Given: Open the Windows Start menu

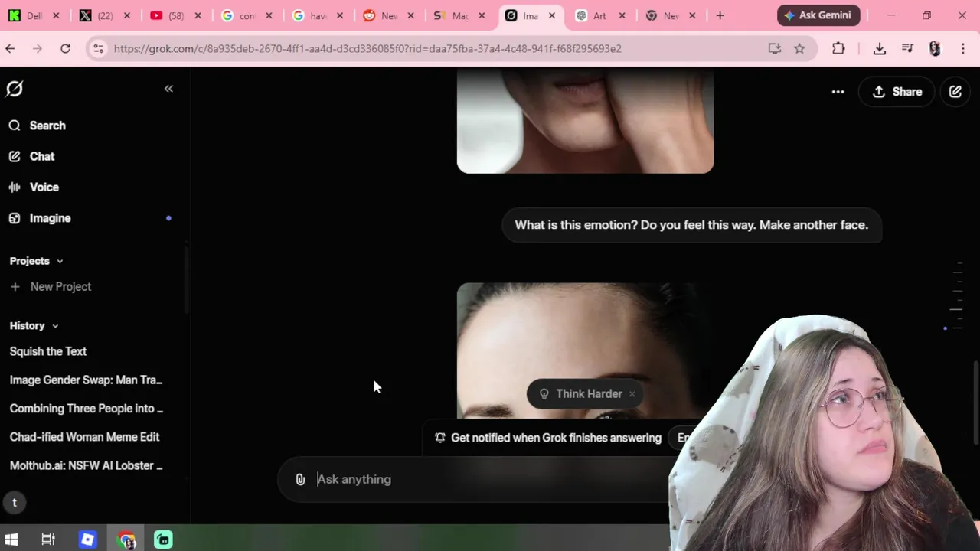Looking at the screenshot, I should click(11, 540).
